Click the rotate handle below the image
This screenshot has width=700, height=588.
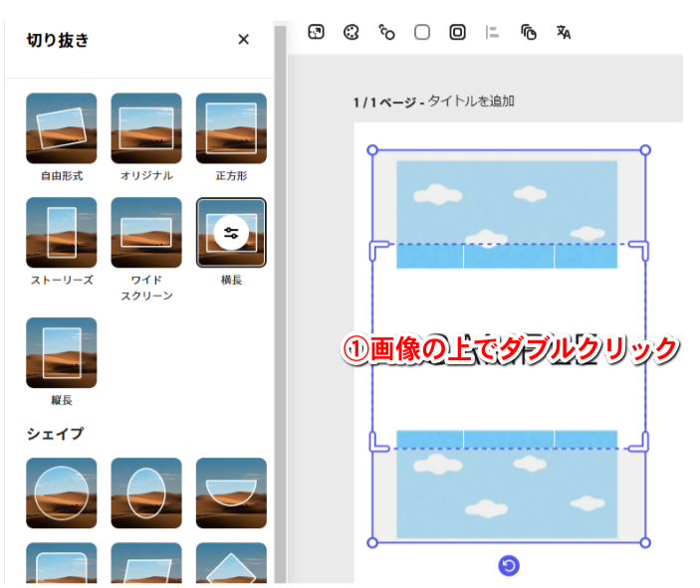(x=509, y=566)
